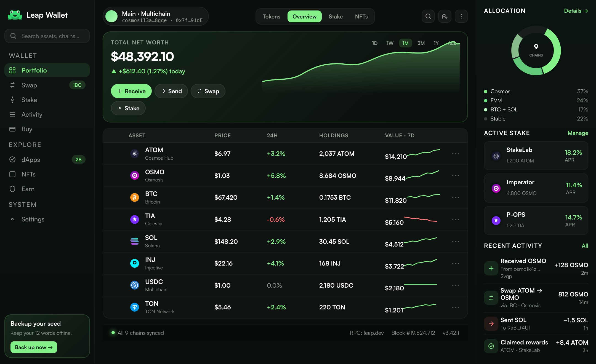
Task: Click the SOL Solana token icon
Action: tap(135, 241)
